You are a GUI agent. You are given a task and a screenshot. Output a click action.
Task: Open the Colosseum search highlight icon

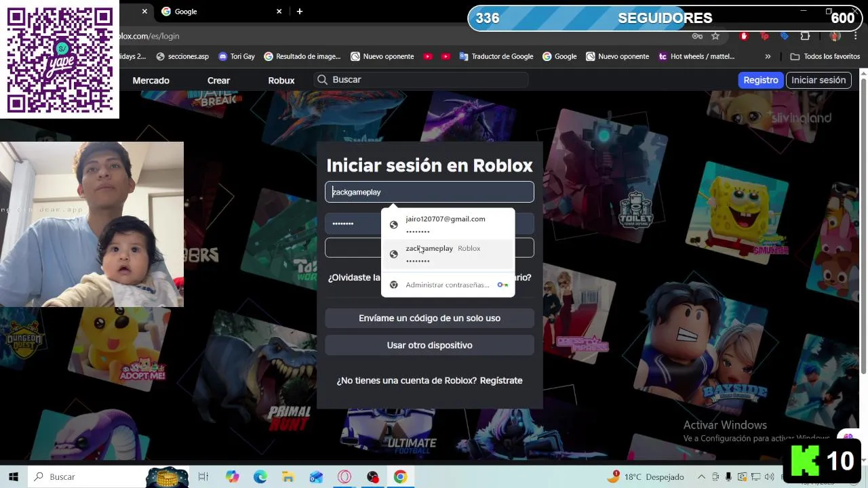(x=167, y=476)
